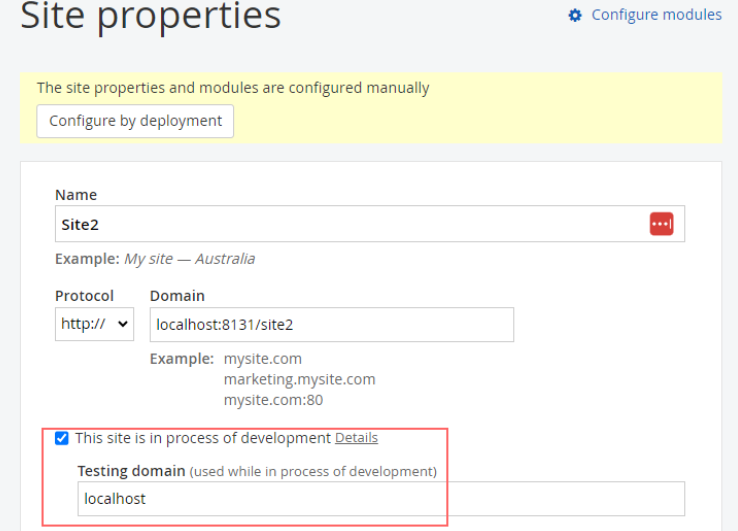Select the text 'The site properties and modules are configured manually'
This screenshot has width=738, height=531.
[x=233, y=88]
